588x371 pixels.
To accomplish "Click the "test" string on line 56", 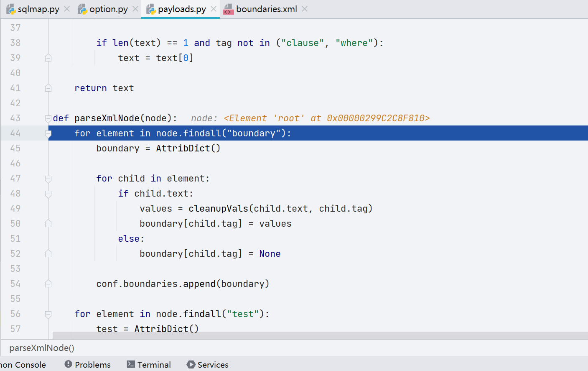I will [x=243, y=314].
